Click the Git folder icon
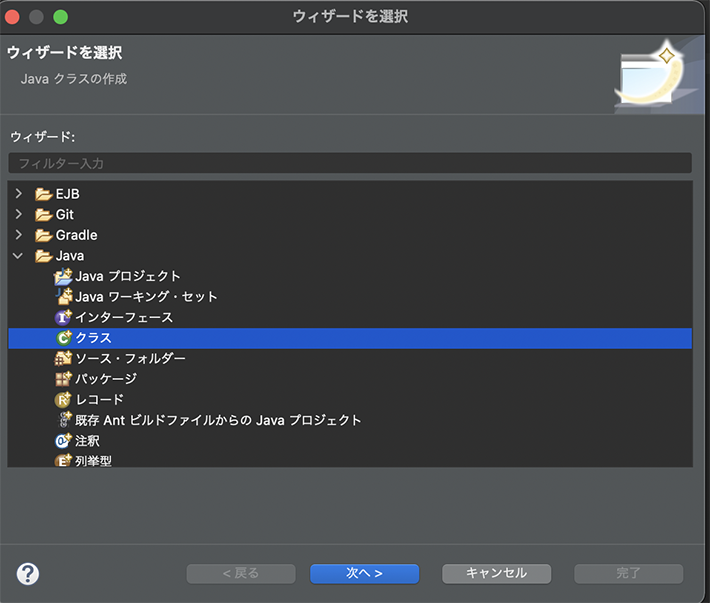710x603 pixels. (43, 215)
